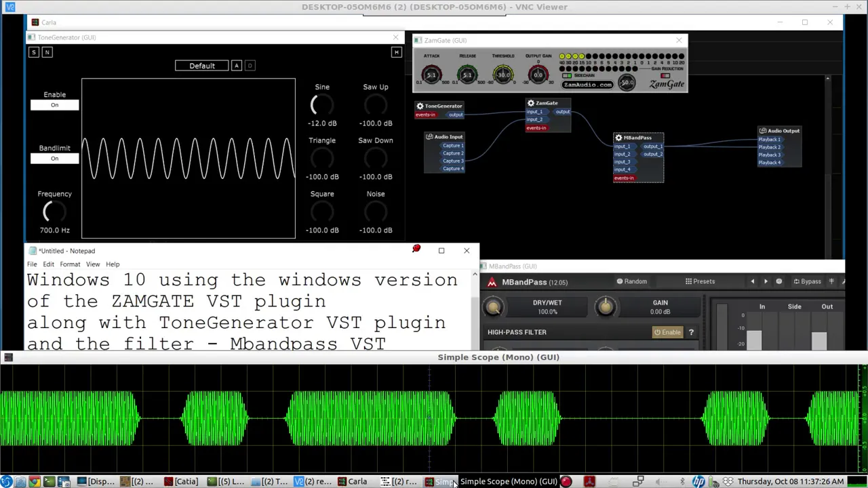The width and height of the screenshot is (868, 488).
Task: Click the Sine level knob
Action: (322, 105)
